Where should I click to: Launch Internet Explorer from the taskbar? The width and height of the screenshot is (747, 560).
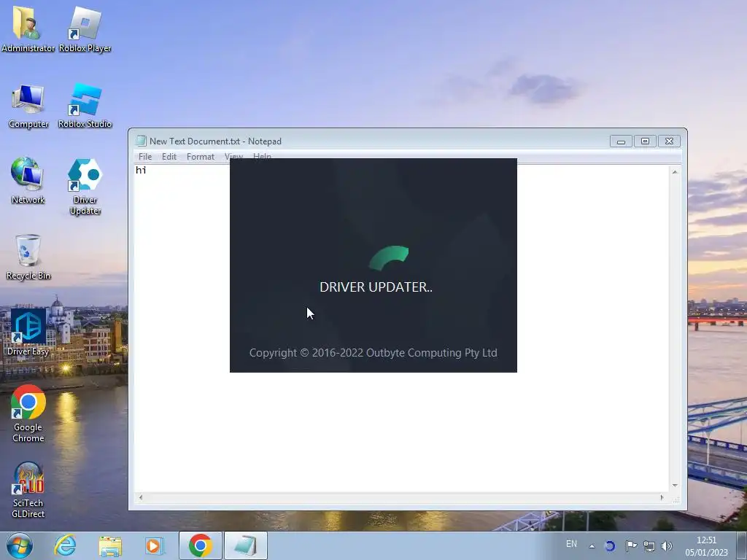(x=65, y=545)
